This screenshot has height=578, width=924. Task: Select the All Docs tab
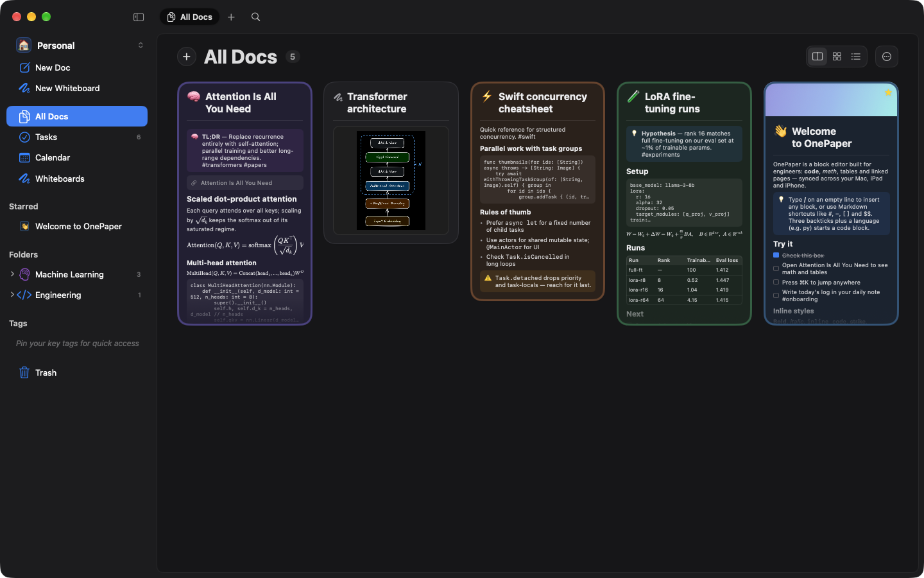(189, 17)
